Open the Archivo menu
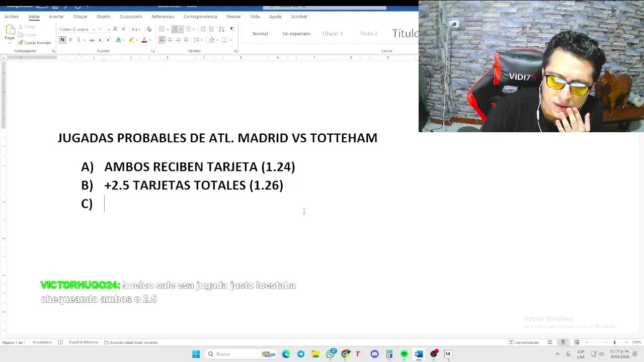The width and height of the screenshot is (644, 362). pyautogui.click(x=12, y=17)
